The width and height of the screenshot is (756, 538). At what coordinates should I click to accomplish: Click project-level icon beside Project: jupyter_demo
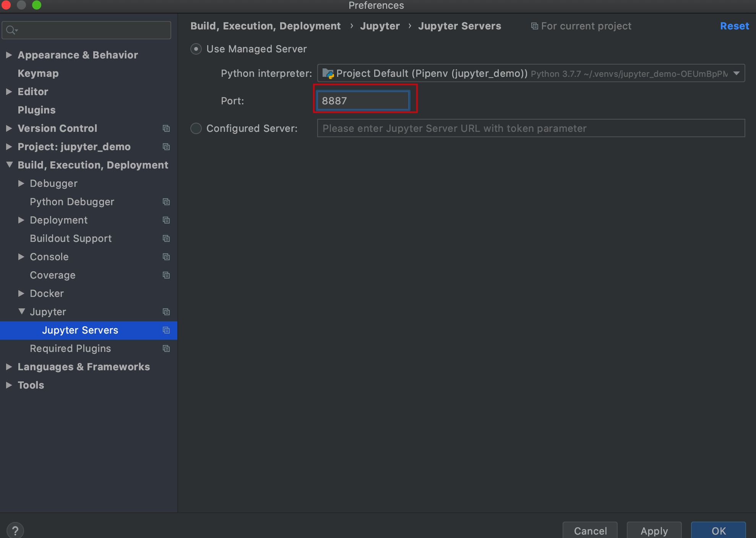[x=166, y=147]
